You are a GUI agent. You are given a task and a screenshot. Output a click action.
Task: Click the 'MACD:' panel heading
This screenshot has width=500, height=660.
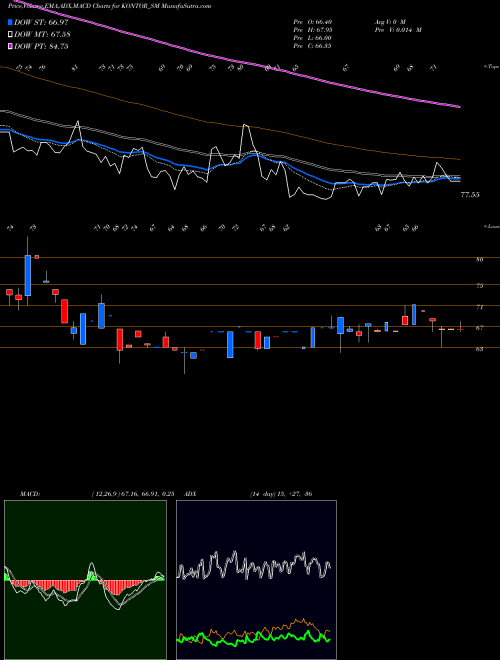point(29,494)
